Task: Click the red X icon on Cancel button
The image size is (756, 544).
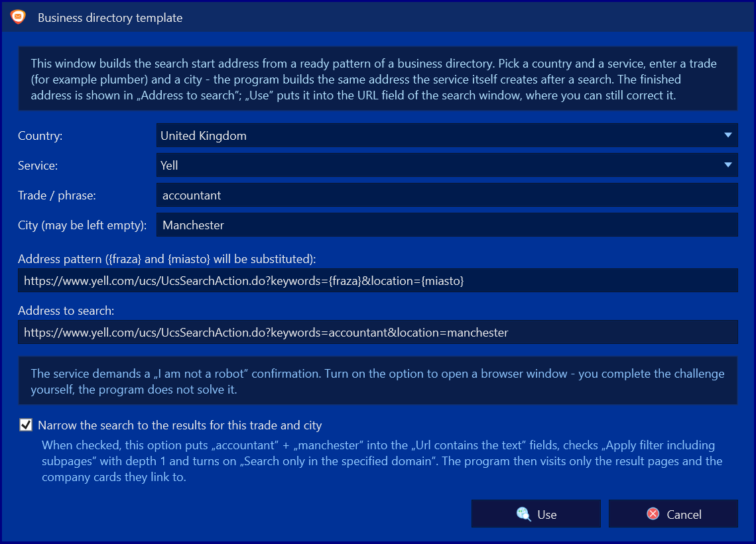Action: tap(653, 514)
